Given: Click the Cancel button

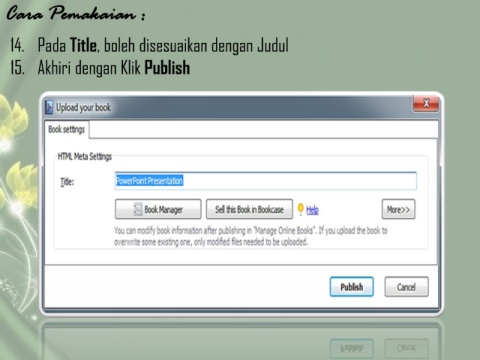Looking at the screenshot, I should pos(406,287).
